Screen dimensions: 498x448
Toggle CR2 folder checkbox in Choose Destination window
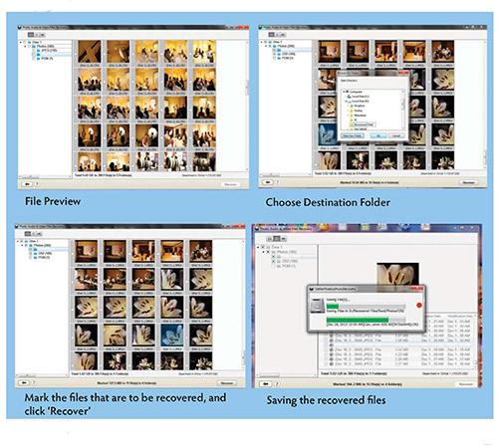(274, 54)
